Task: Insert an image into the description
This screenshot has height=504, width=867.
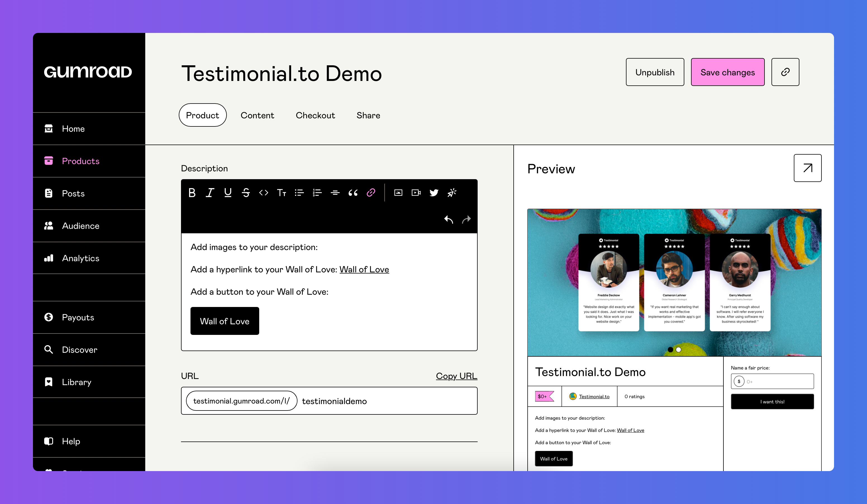Action: pyautogui.click(x=398, y=193)
